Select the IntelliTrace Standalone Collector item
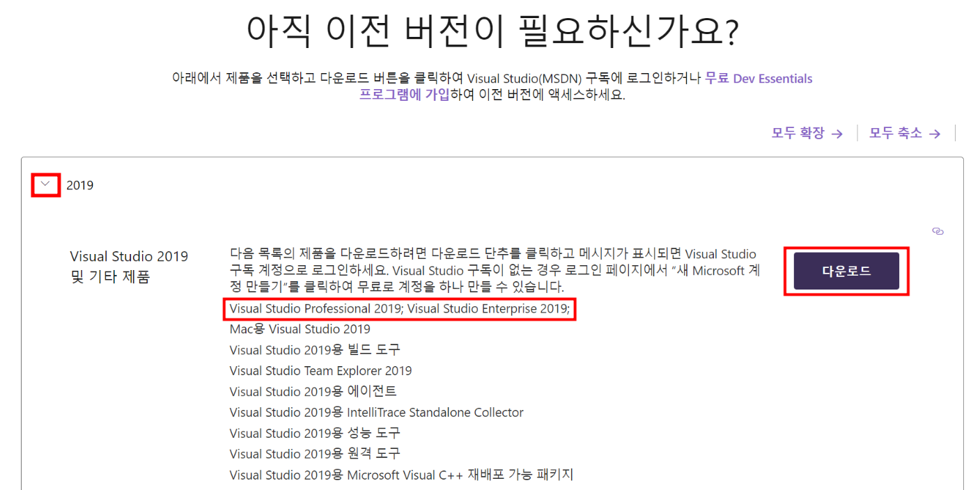Screen dimensions: 980x490 point(377,413)
